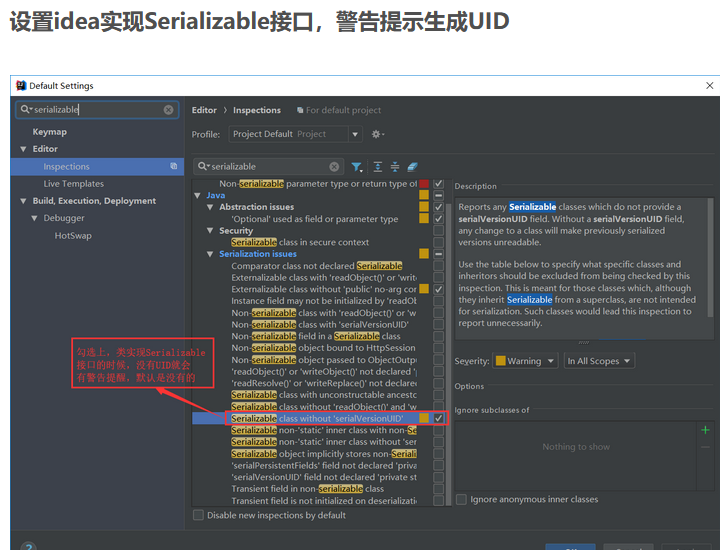Toggle Serialization issues group checkbox
The height and width of the screenshot is (550, 720).
click(x=439, y=254)
